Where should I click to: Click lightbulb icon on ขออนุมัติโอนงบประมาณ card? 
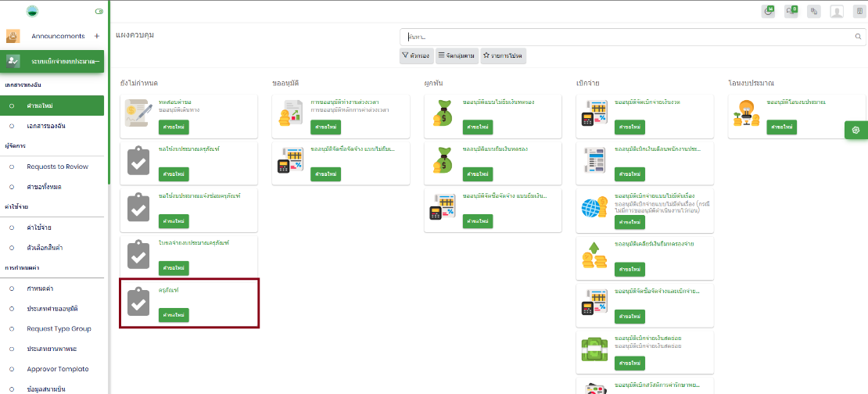(744, 114)
